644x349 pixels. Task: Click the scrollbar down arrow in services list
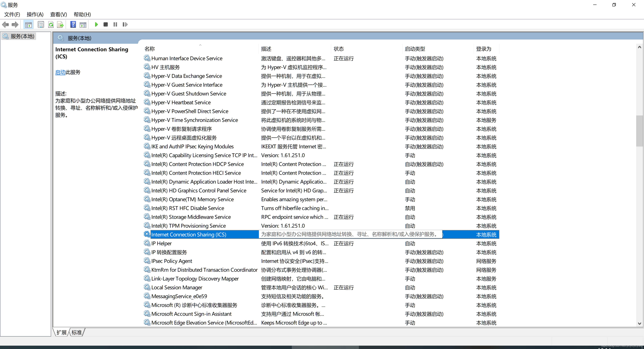pos(639,323)
